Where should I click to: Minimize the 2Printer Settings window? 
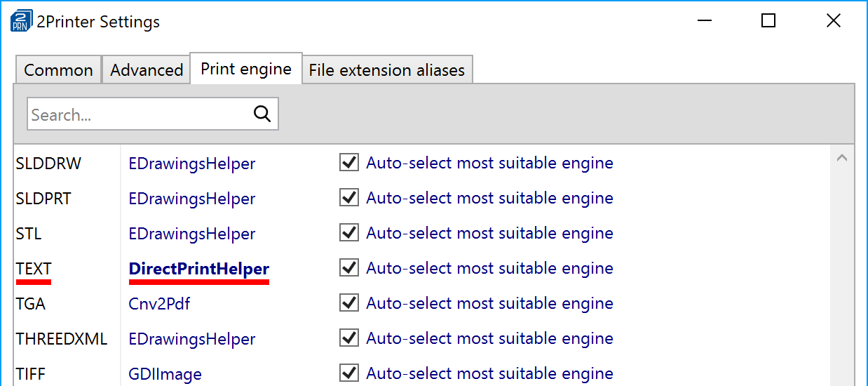704,21
